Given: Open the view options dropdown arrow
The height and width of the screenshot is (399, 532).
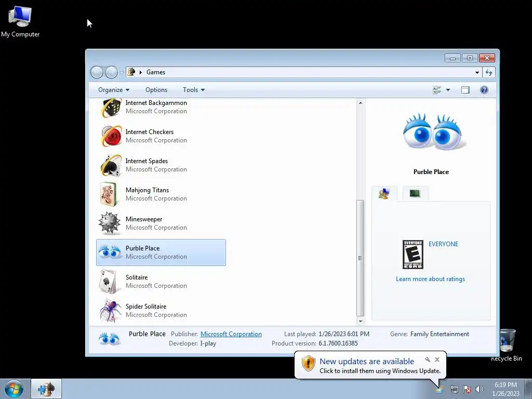Looking at the screenshot, I should [x=448, y=90].
